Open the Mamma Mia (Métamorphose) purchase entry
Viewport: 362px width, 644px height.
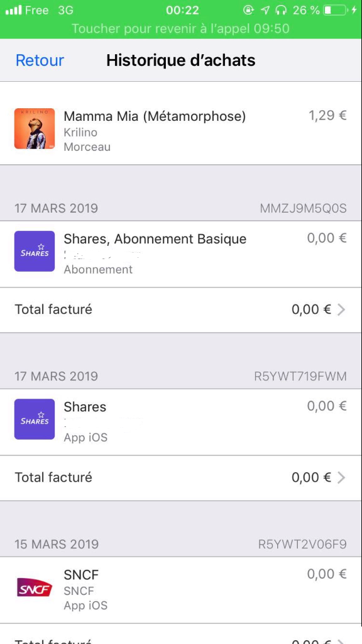pos(181,129)
